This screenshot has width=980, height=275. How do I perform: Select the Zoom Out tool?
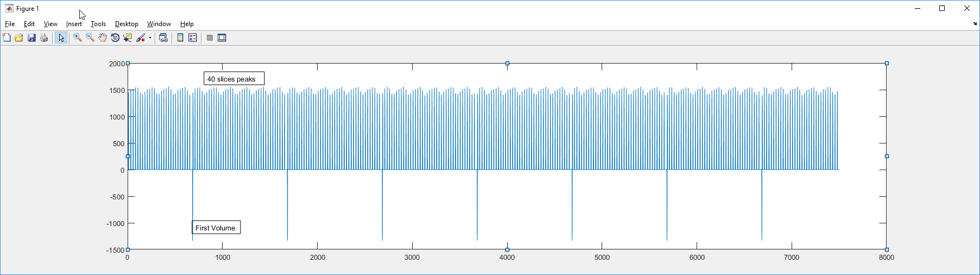90,37
